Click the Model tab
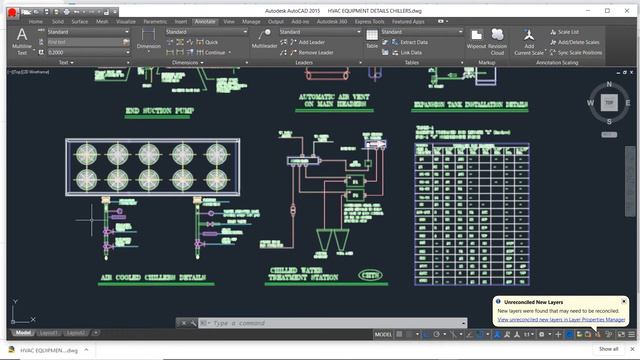 [23, 333]
